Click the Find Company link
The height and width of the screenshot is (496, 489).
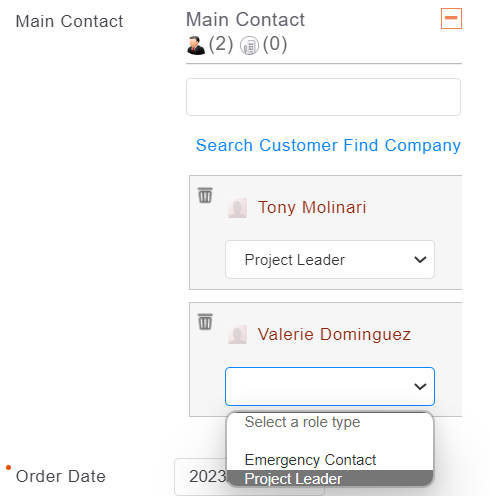tap(402, 145)
